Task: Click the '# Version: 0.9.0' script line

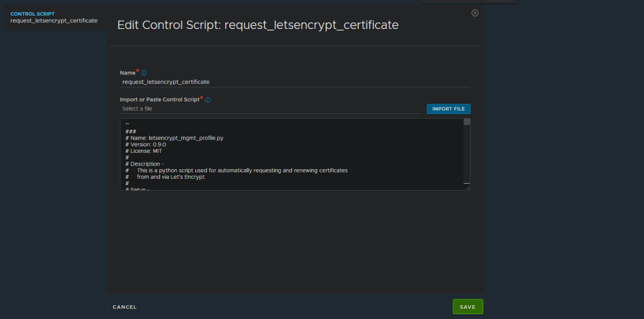Action: (146, 145)
